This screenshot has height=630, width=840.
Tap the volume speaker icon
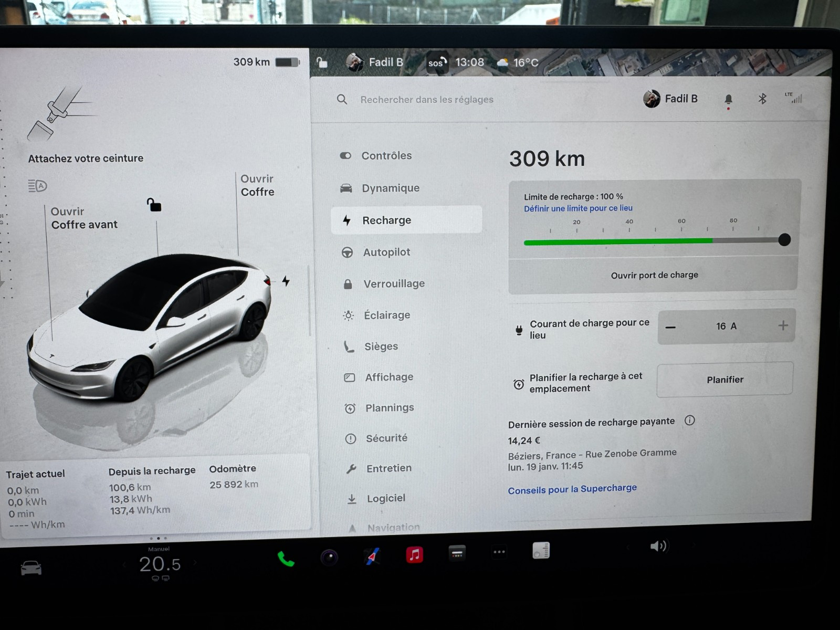[658, 546]
